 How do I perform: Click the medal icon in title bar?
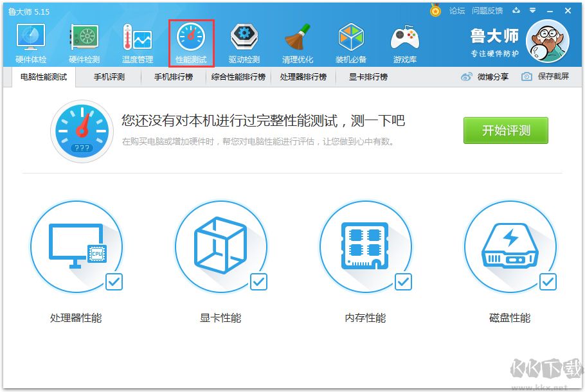[x=435, y=10]
